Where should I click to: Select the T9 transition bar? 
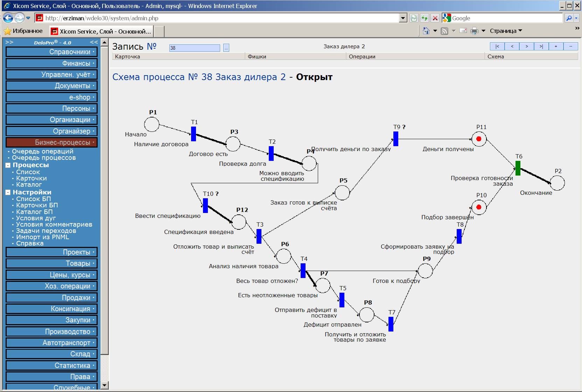click(x=396, y=139)
